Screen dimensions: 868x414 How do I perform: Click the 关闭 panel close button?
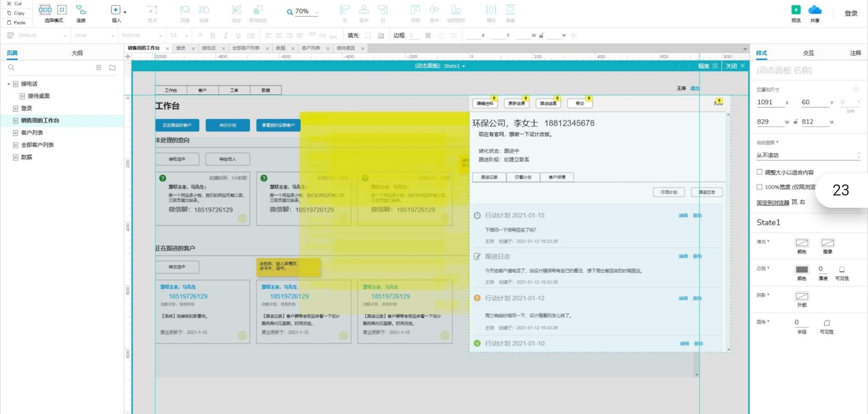[735, 66]
